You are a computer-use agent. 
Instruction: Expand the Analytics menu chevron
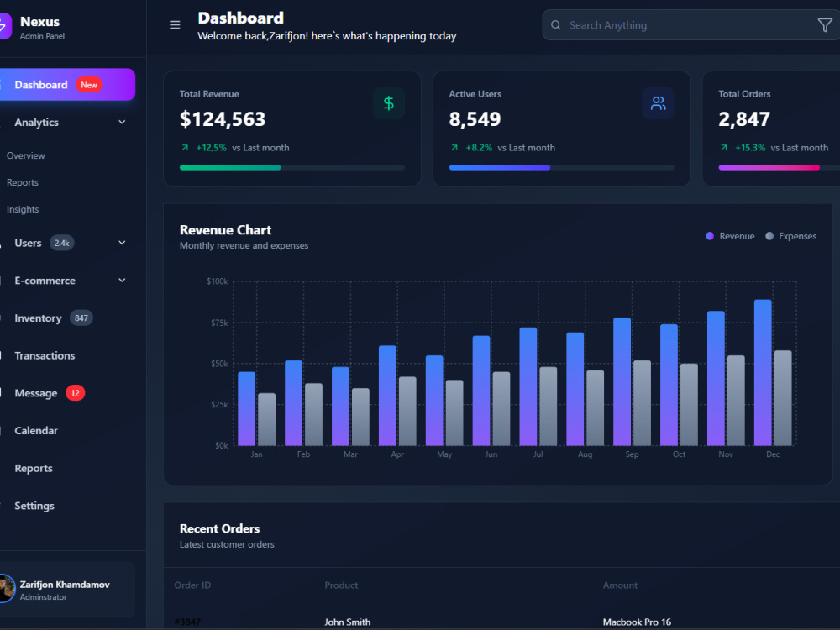point(122,122)
